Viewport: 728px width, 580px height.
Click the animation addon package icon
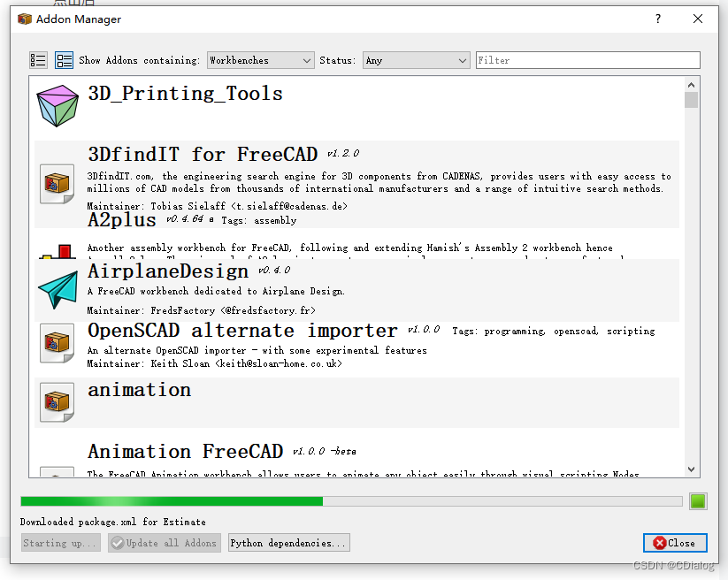pos(57,401)
